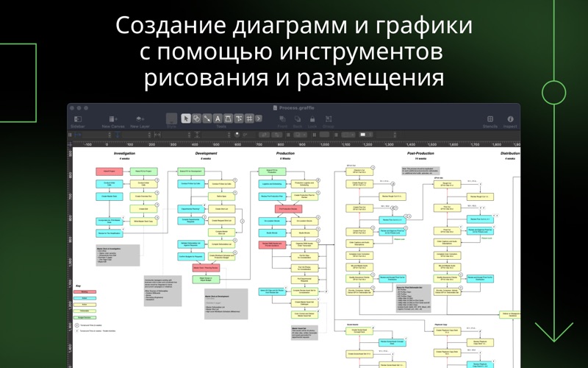
Task: Click the height stepper
Action: 229,135
